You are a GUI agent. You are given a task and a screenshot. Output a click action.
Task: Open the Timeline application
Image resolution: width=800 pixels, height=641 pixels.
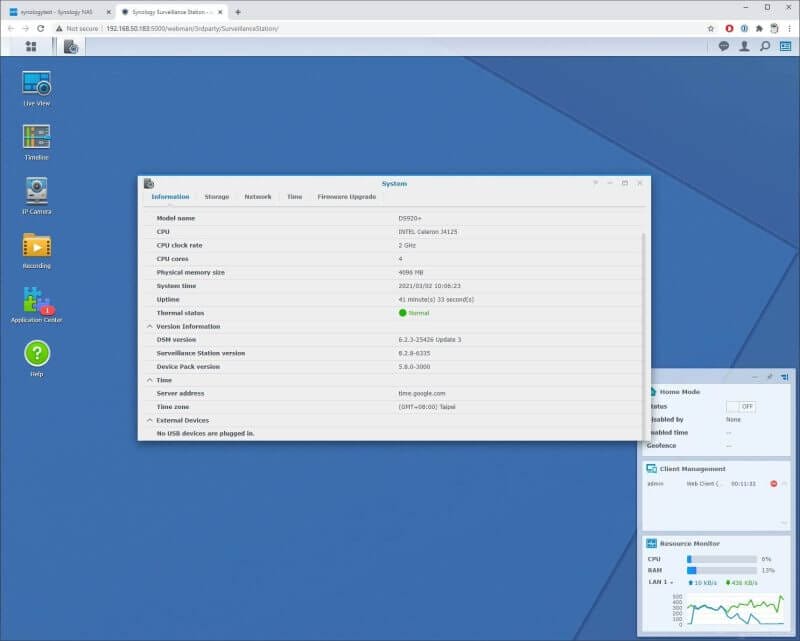tap(35, 137)
